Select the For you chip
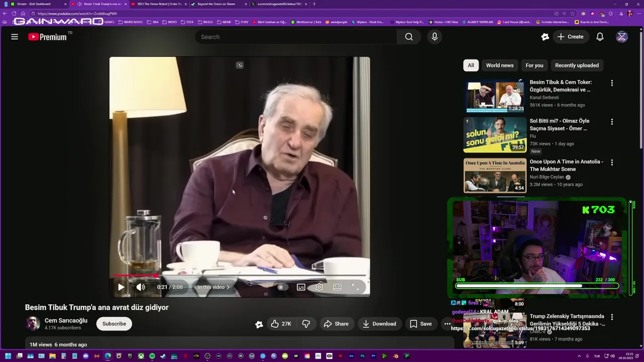Viewport: 644px width, 362px height. [534, 65]
